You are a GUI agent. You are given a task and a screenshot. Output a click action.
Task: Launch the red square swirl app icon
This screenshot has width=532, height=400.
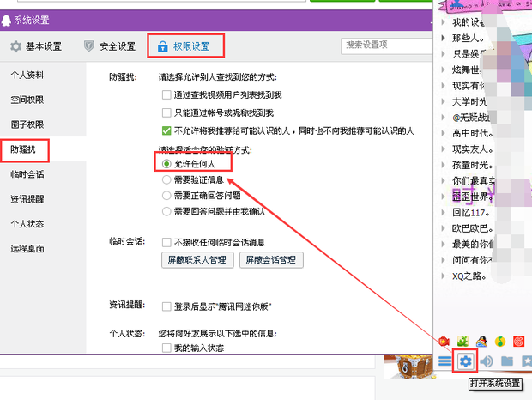[x=519, y=342]
